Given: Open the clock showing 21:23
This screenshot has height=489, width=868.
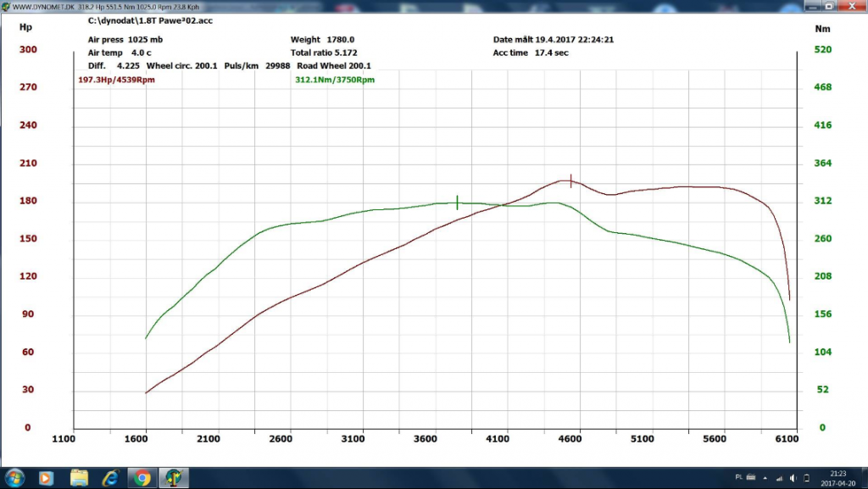Looking at the screenshot, I should (x=838, y=479).
